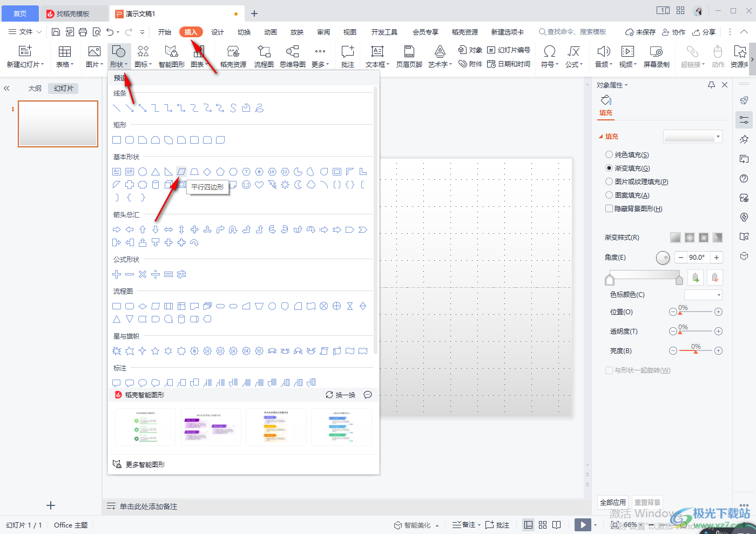The width and height of the screenshot is (756, 534).
Task: Expand the Text Box dropdown
Action: tap(377, 64)
